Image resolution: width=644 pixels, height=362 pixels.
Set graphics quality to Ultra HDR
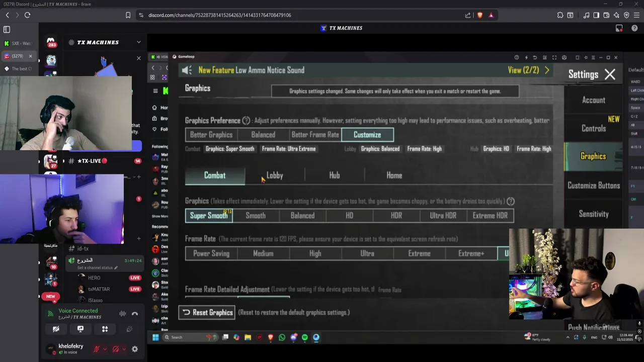[x=443, y=216]
